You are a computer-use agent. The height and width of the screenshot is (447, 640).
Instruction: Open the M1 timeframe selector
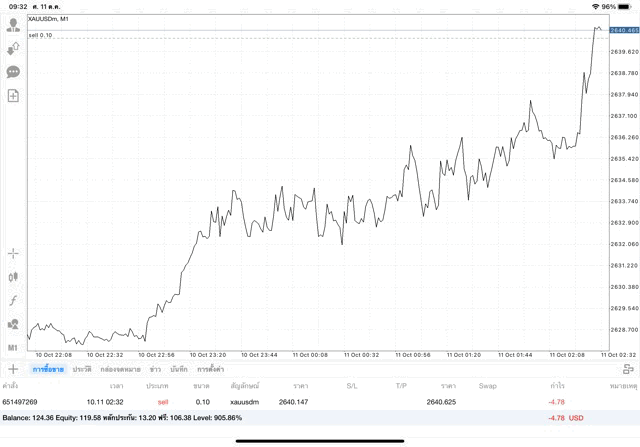[x=13, y=347]
